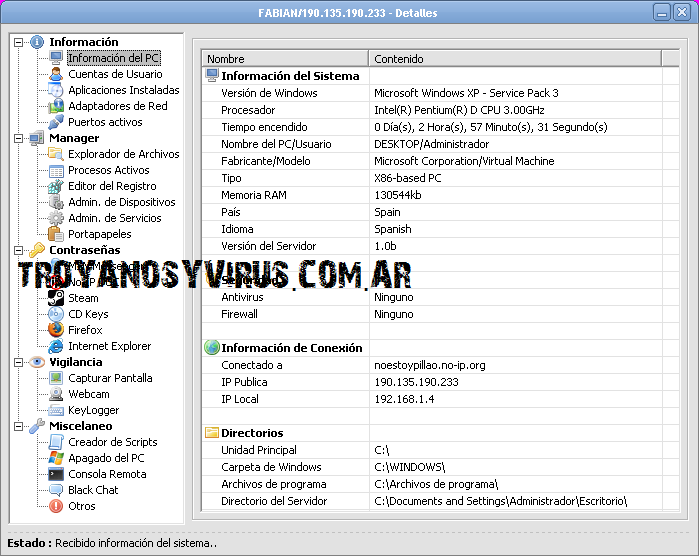Image resolution: width=699 pixels, height=556 pixels.
Task: Click the value noestoypillao.no-ip.org
Action: [430, 365]
